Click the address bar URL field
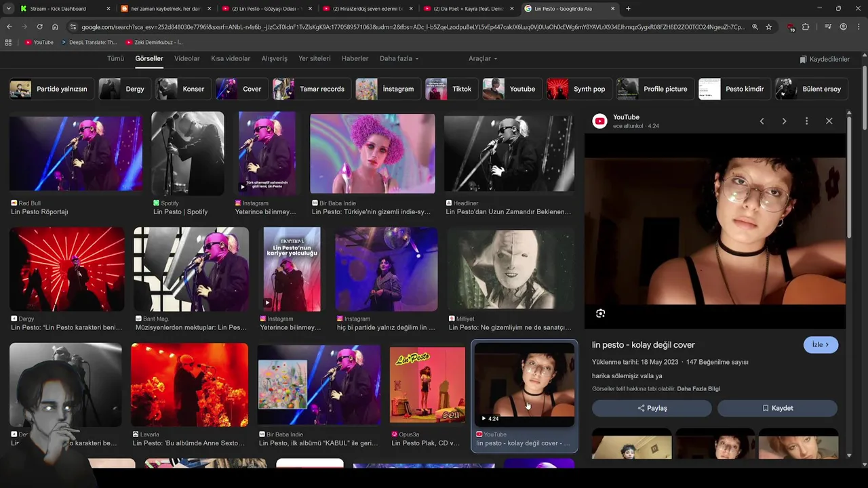Screen dimensions: 868x488 tap(412, 27)
